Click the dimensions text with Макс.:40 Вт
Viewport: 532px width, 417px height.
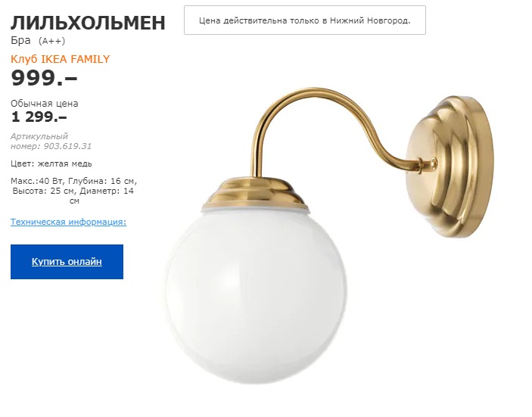[73, 191]
